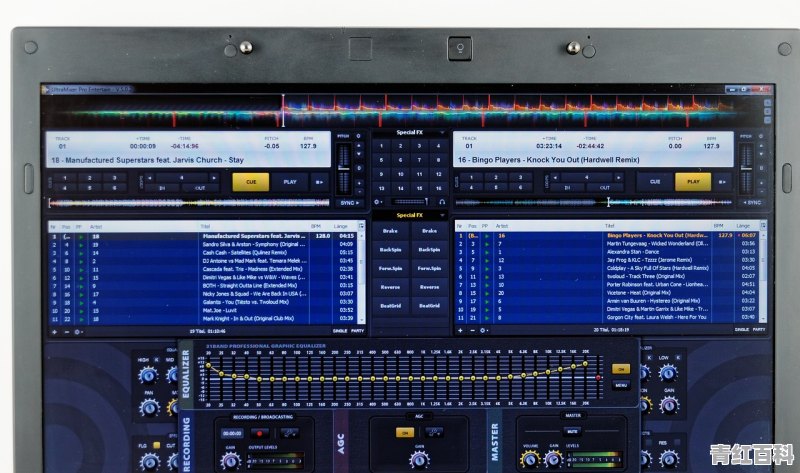Click pitch plus button on left deck
The image size is (800, 473).
point(359,183)
